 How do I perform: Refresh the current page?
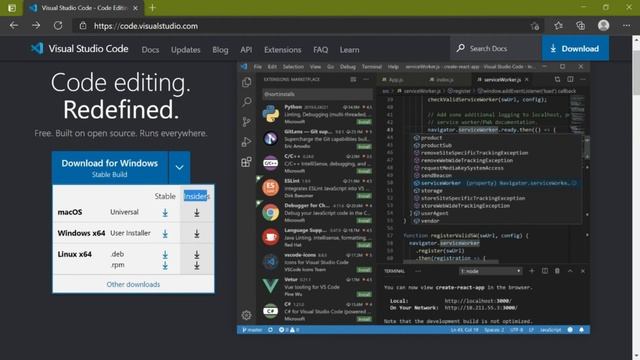(x=58, y=26)
